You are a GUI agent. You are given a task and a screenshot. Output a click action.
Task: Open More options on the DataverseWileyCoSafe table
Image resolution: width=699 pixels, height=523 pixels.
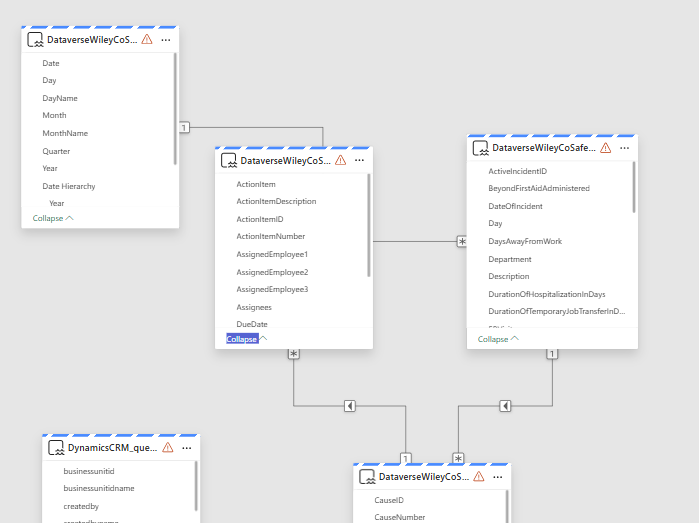coord(625,148)
